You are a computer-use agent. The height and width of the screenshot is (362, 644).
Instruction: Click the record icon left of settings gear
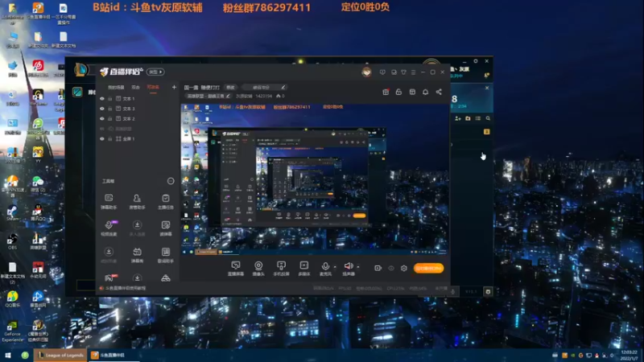378,268
